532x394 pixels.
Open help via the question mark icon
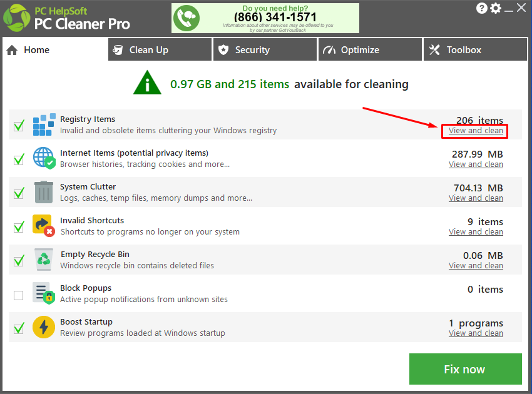coord(482,8)
